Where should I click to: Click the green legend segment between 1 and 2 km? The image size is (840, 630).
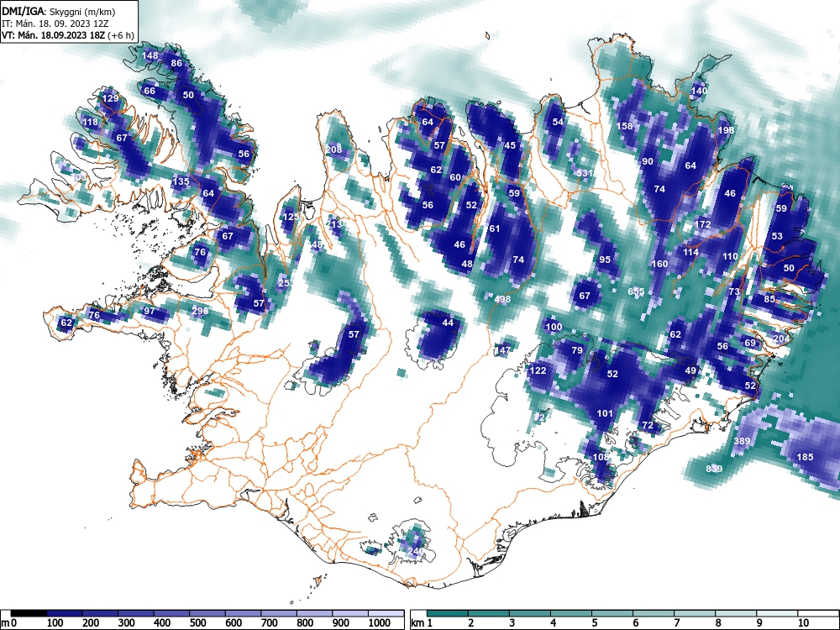click(448, 613)
